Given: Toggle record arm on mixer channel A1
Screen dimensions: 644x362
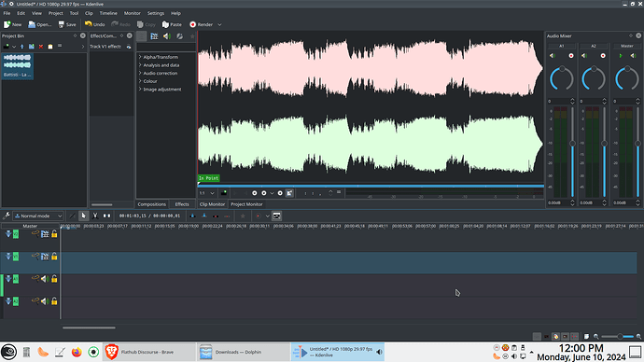Looking at the screenshot, I should tap(571, 55).
